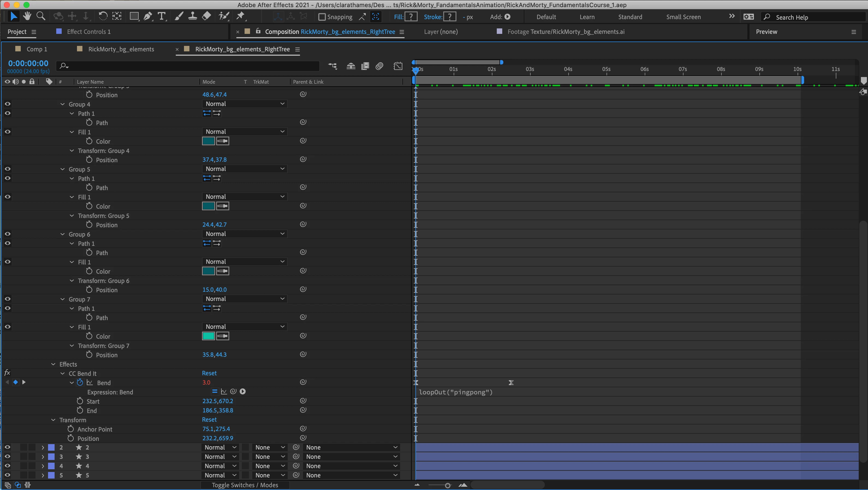The height and width of the screenshot is (490, 868).
Task: Select the Pen tool
Action: point(148,16)
